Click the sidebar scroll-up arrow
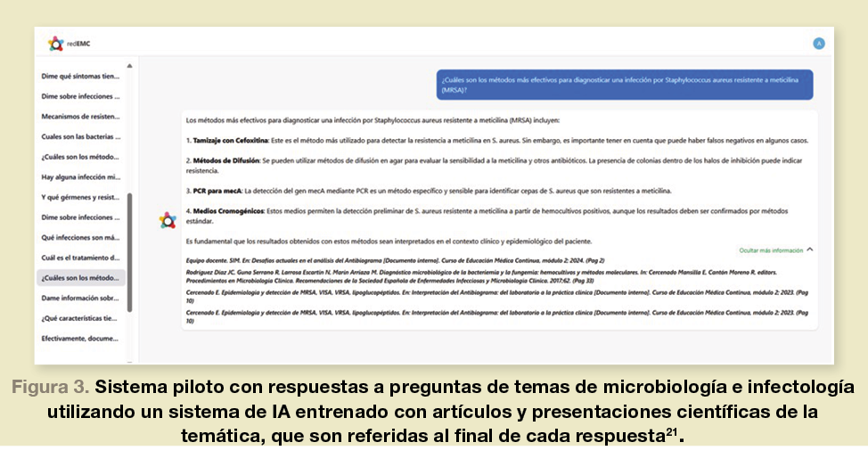Screen dimensions: 868x475 130,65
